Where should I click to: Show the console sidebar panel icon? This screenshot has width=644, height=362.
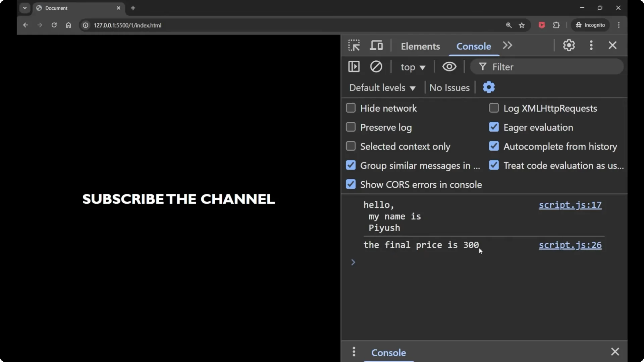coord(354,67)
